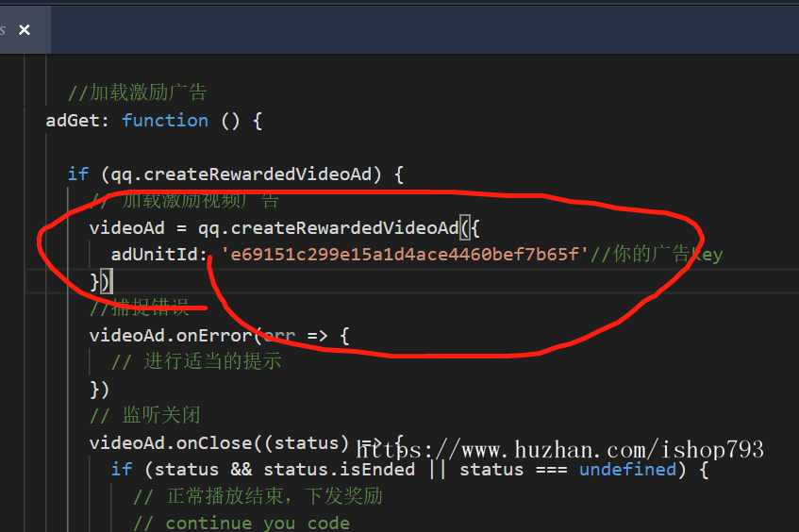The height and width of the screenshot is (532, 799).
Task: Close the open editor tab
Action: [25, 30]
